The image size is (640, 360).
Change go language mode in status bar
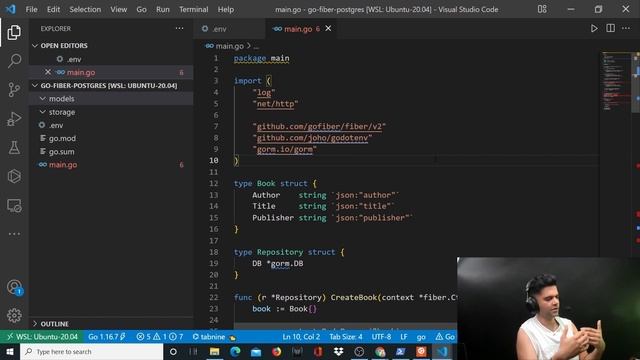tap(421, 337)
